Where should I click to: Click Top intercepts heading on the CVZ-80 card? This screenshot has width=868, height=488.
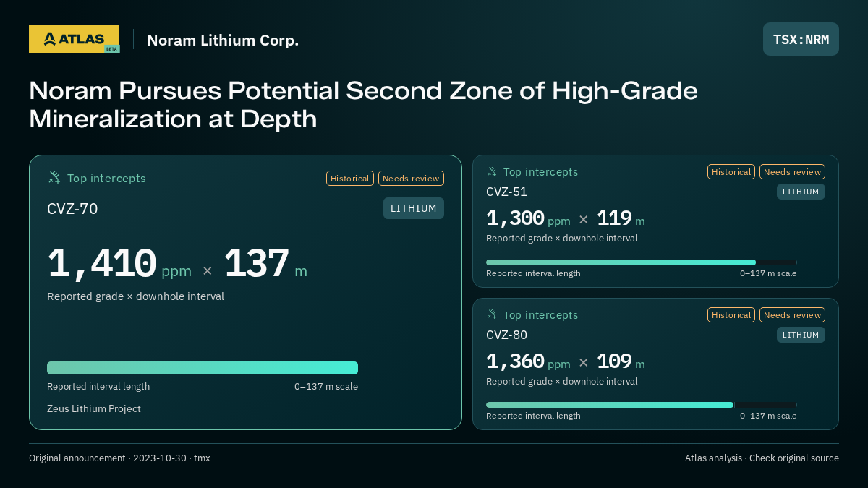(540, 315)
